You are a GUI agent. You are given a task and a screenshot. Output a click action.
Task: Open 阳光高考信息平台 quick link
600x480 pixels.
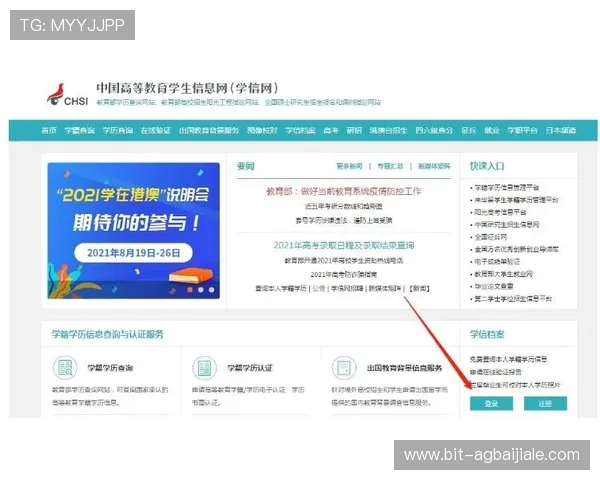pos(500,212)
